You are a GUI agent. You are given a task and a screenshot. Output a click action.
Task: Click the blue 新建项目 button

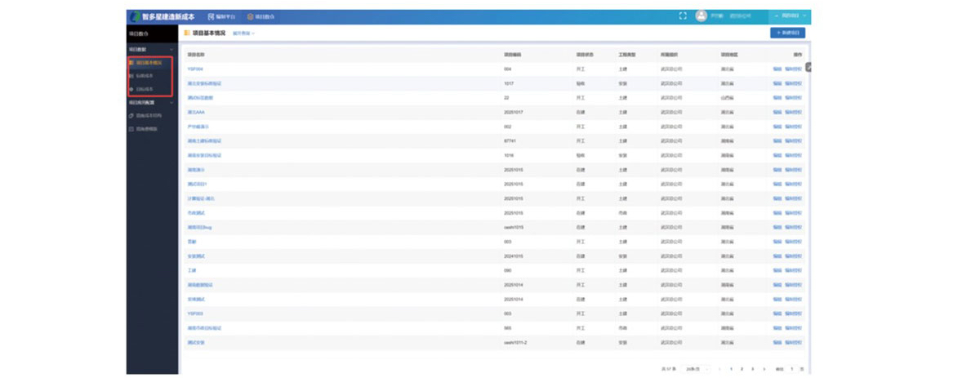click(x=787, y=33)
